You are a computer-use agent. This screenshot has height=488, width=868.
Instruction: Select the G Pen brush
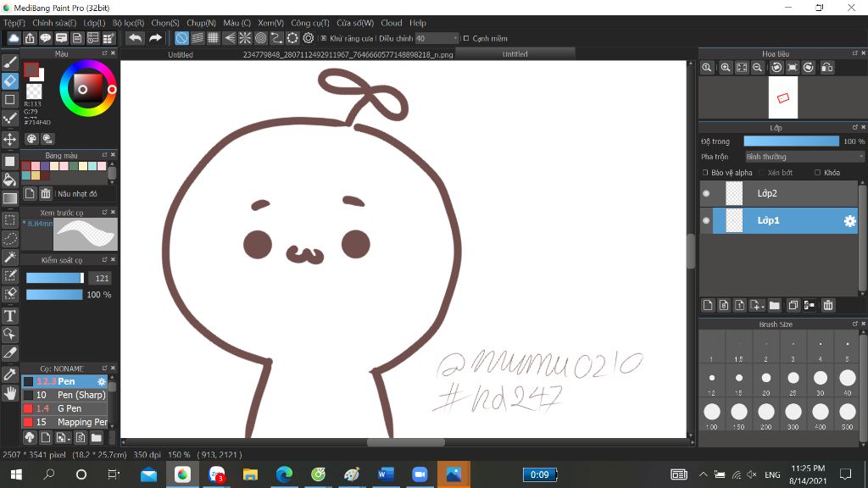(64, 408)
